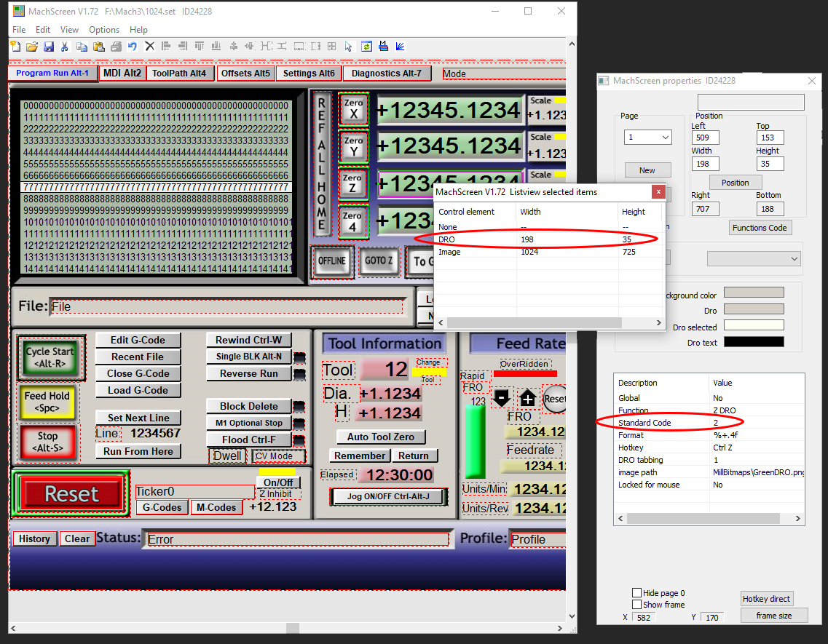The width and height of the screenshot is (828, 644).
Task: Toggle the Flood Ctrl-F indicator LED
Action: tap(299, 440)
